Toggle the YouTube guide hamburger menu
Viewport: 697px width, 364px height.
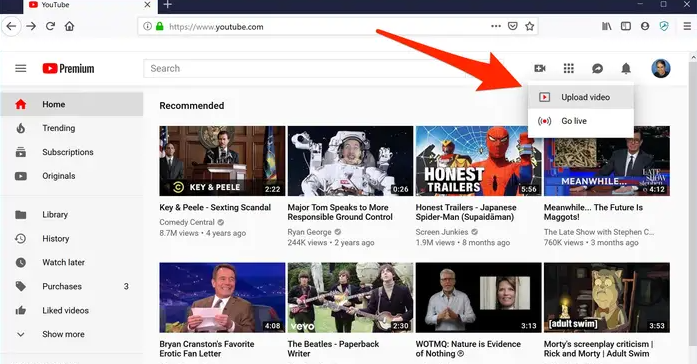pyautogui.click(x=21, y=68)
